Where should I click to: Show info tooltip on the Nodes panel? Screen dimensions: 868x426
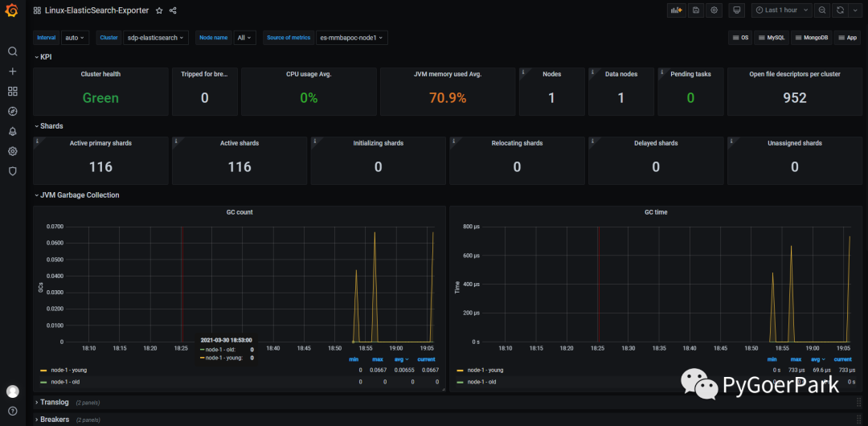pos(523,72)
